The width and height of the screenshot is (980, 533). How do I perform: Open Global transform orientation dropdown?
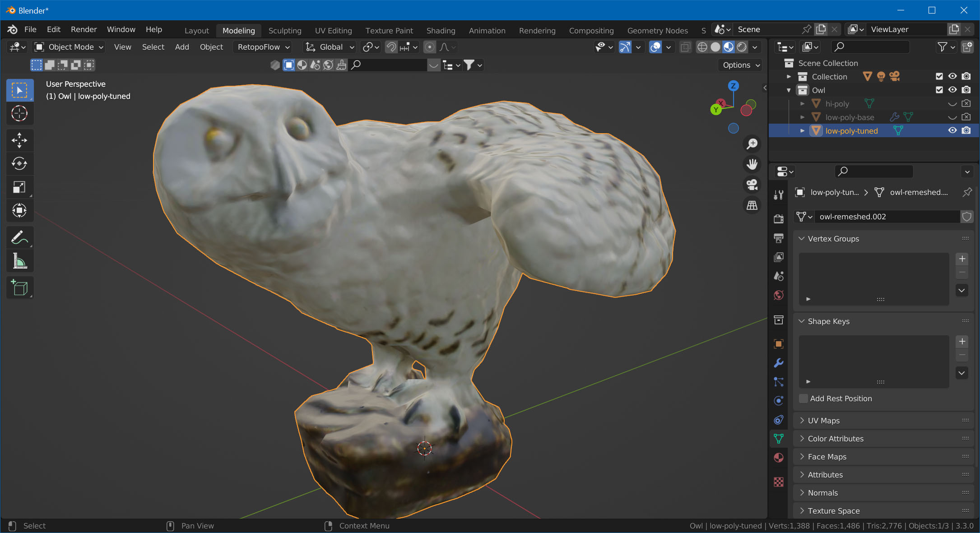330,47
